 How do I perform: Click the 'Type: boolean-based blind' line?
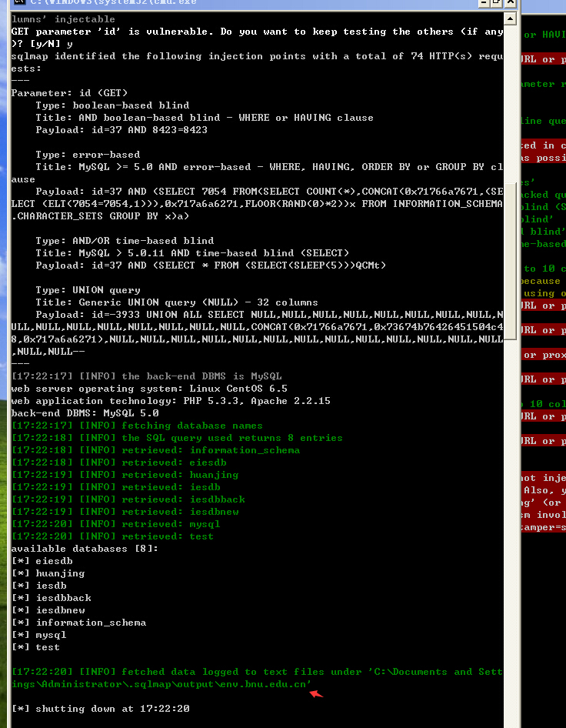pos(112,105)
